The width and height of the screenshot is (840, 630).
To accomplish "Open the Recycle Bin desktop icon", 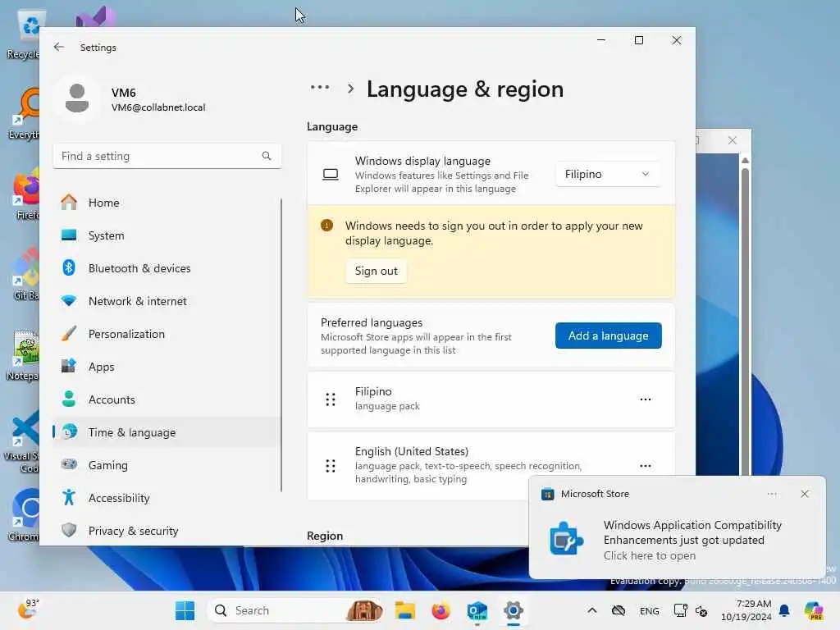I will click(x=24, y=34).
